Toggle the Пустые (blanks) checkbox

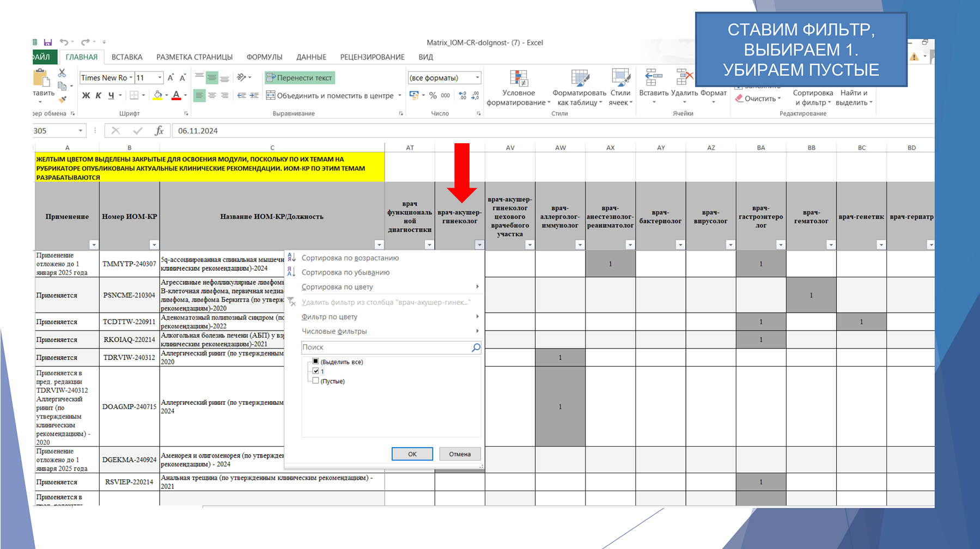click(315, 381)
